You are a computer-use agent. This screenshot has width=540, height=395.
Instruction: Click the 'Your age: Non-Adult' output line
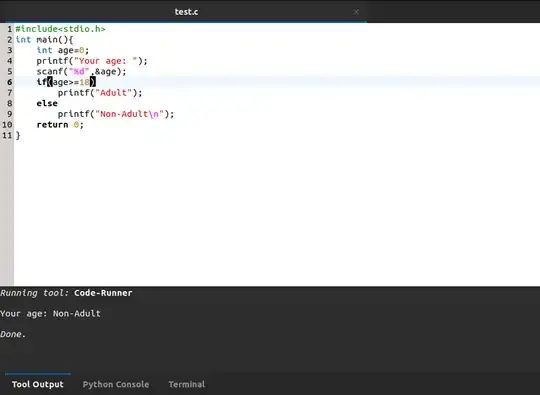tap(50, 314)
